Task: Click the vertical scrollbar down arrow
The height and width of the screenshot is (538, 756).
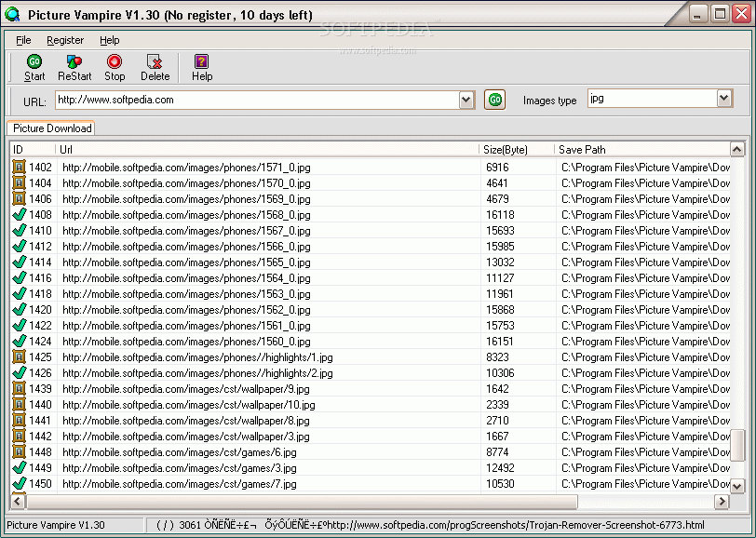Action: 737,486
